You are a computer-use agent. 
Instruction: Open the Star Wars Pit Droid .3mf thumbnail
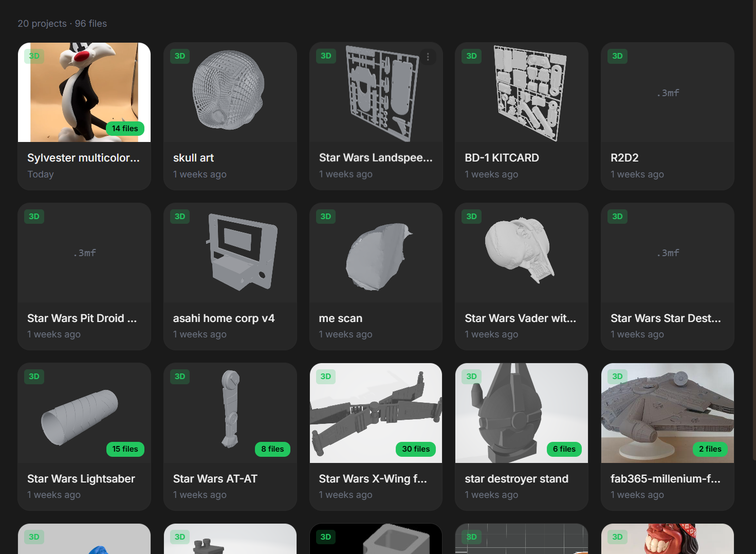(84, 253)
